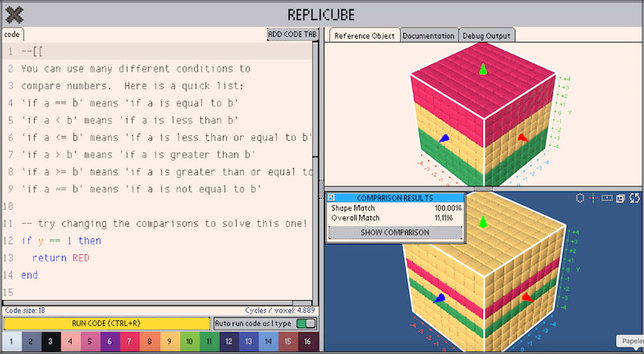Select black color swatch 3
644x354 pixels.
click(x=51, y=342)
